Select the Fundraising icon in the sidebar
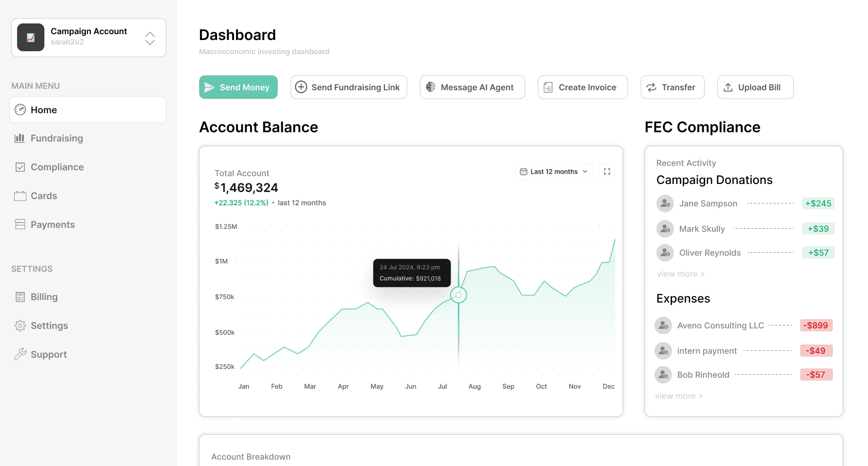868x466 pixels. (20, 138)
